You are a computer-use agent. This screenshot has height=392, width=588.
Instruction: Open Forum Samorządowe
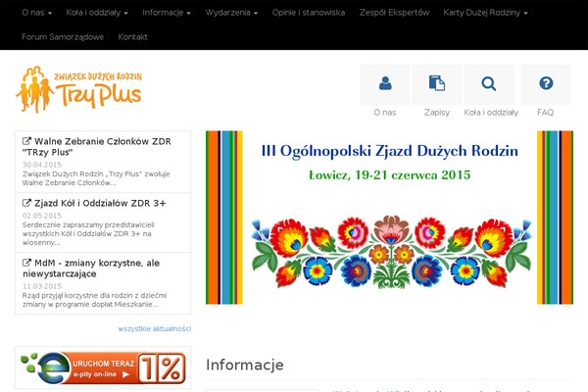tap(63, 37)
